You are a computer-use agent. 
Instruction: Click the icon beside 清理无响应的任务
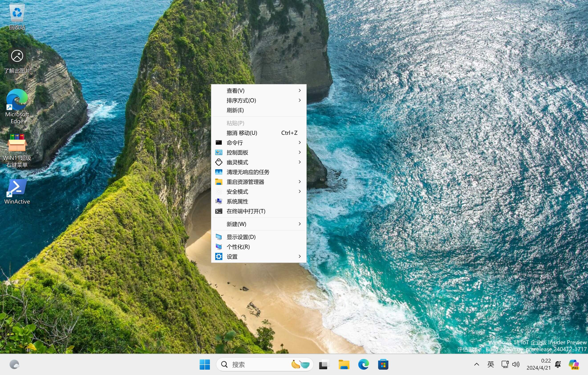pyautogui.click(x=219, y=172)
